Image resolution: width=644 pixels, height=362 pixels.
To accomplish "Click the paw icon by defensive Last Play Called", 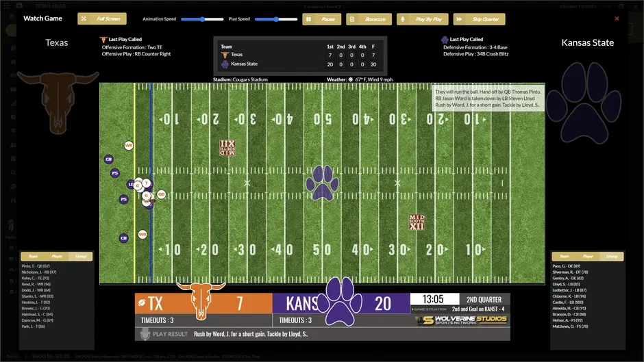I will point(445,40).
